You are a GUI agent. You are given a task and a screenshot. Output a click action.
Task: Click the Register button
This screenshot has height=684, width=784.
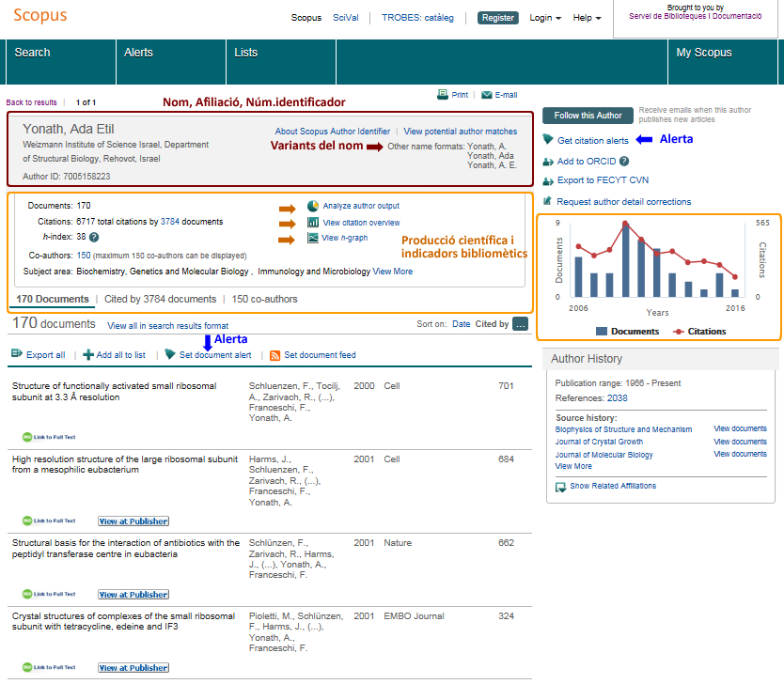(497, 18)
